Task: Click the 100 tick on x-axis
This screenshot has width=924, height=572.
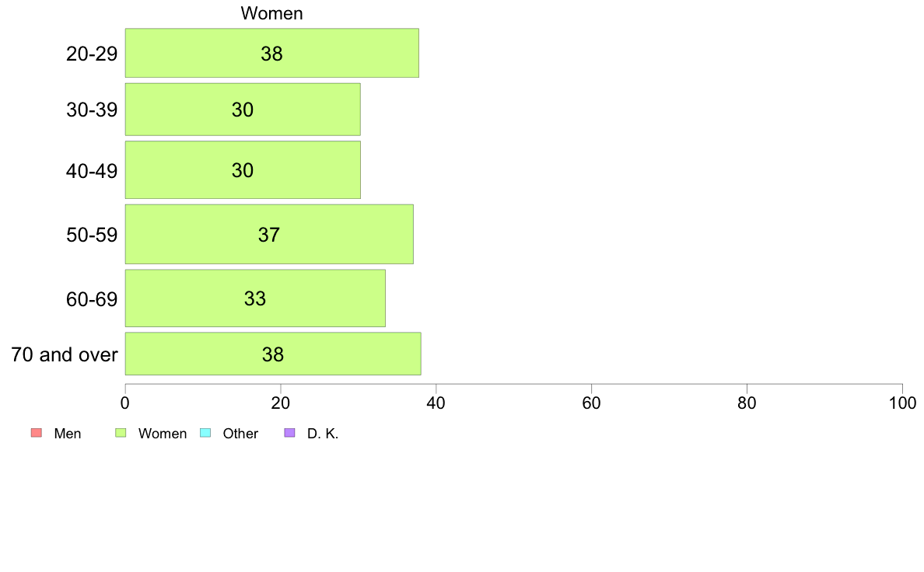Action: [902, 403]
